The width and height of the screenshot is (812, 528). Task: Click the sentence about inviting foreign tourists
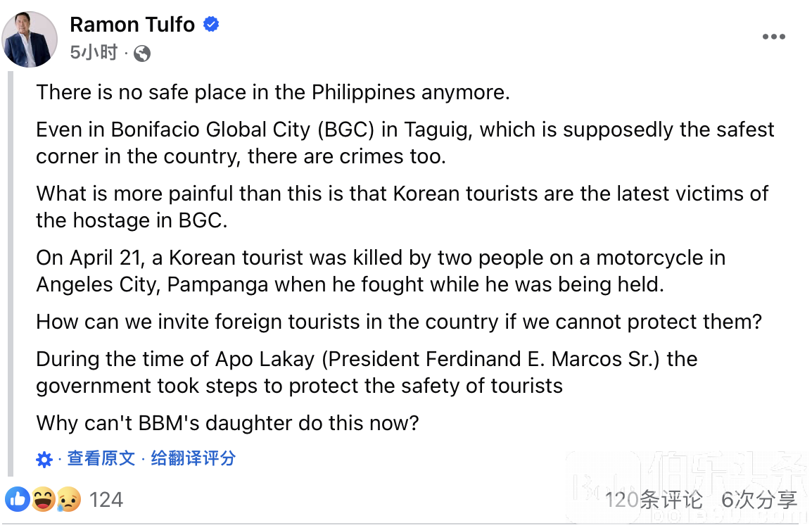pyautogui.click(x=399, y=322)
